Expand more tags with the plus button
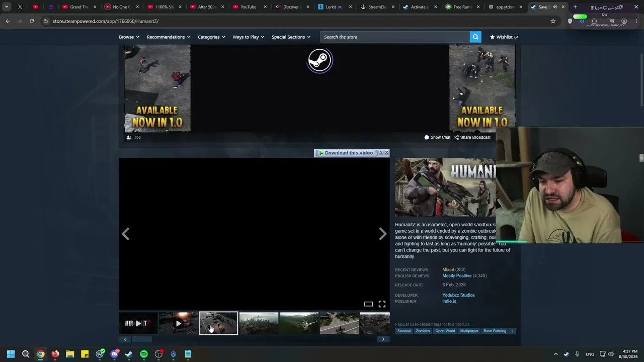644x362 pixels. point(513,331)
